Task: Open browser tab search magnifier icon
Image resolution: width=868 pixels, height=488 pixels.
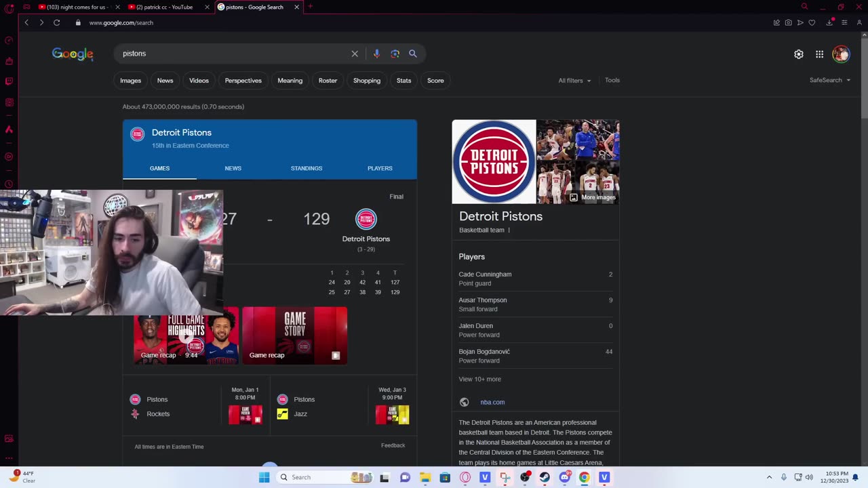Action: click(x=804, y=7)
